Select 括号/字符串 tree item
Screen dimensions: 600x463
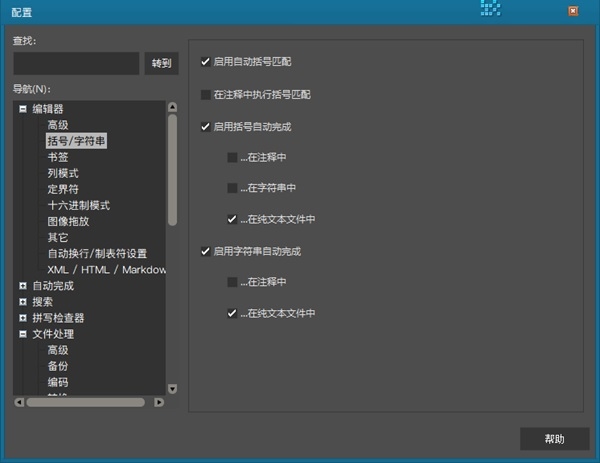click(x=76, y=141)
